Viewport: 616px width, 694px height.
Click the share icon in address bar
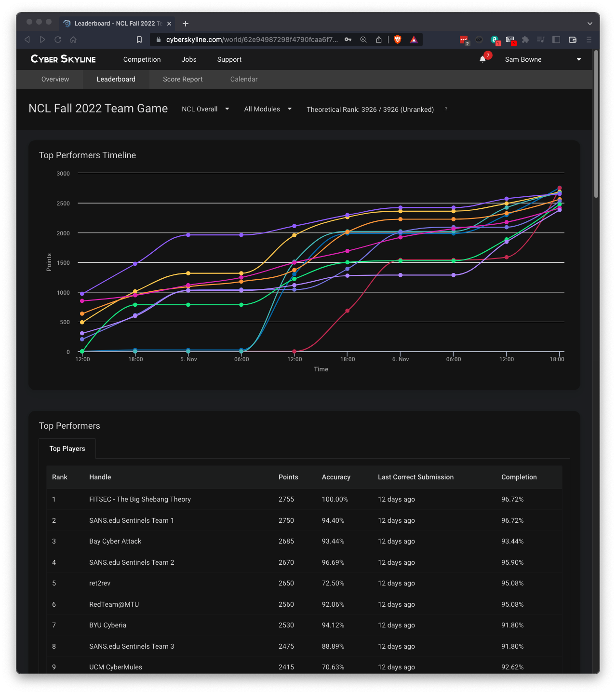(x=379, y=40)
